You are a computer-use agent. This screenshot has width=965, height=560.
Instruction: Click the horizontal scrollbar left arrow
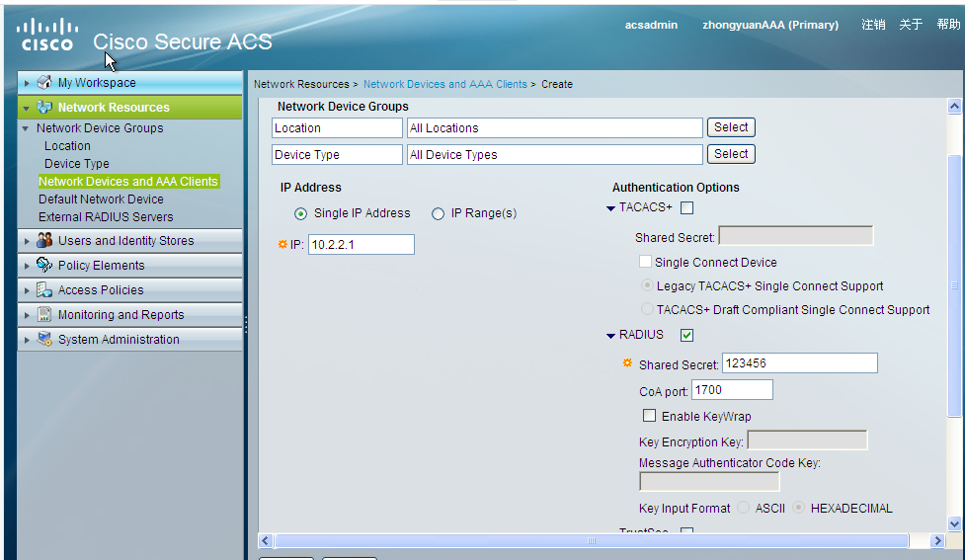[266, 541]
